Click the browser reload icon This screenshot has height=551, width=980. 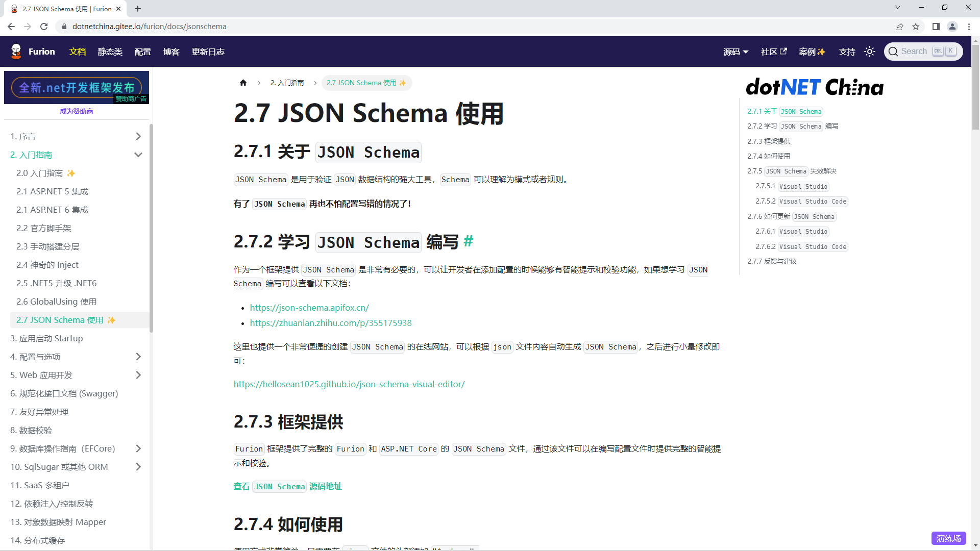pos(44,27)
